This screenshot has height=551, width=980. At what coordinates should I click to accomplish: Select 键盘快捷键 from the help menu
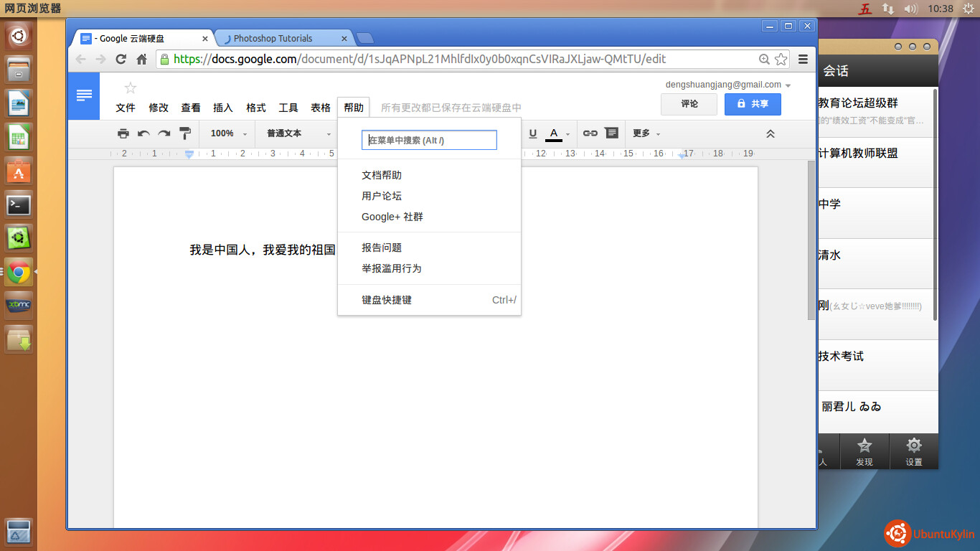[387, 300]
